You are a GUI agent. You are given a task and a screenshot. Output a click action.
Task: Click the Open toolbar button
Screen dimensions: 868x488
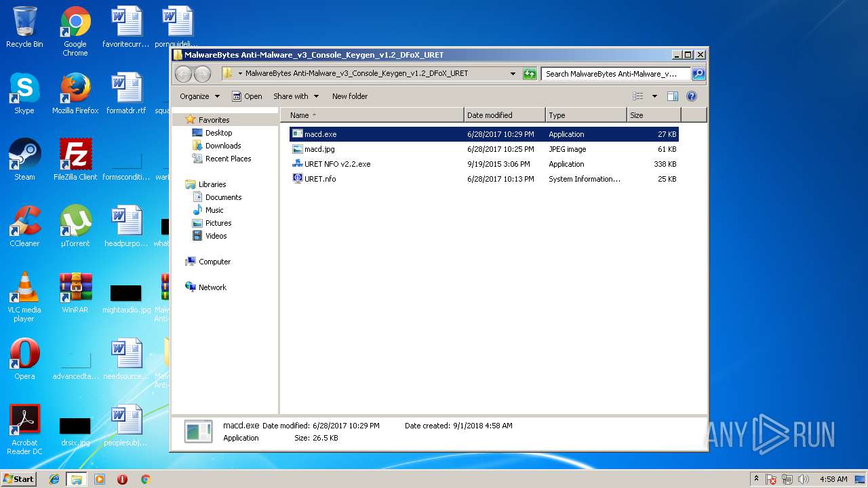[x=247, y=96]
